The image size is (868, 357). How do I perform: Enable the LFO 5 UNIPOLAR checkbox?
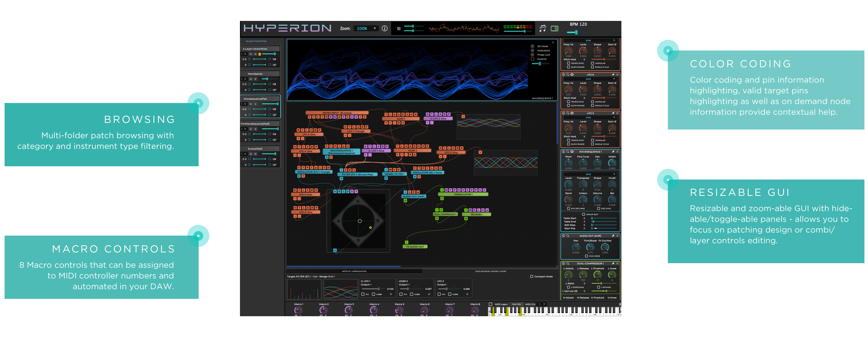592,140
